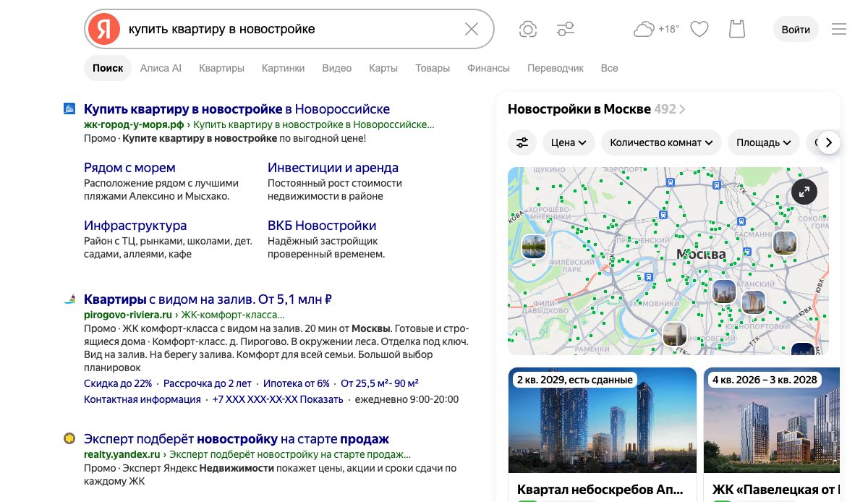868x502 pixels.
Task: Open Квартал небоскребов card image
Action: pos(603,420)
